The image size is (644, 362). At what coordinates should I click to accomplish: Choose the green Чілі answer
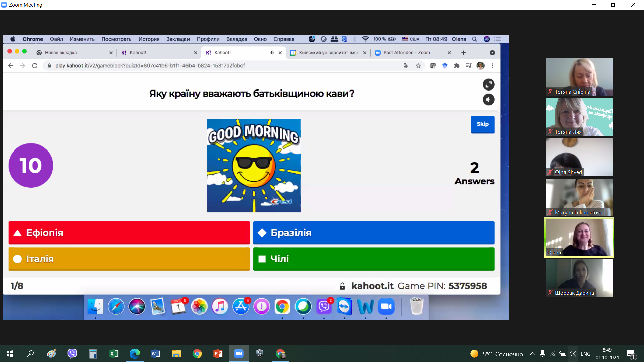373,259
